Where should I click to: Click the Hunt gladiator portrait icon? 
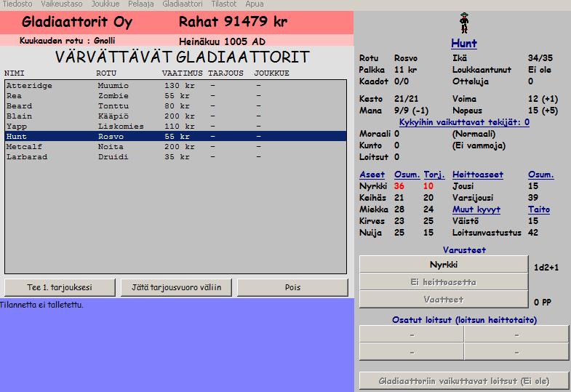pos(463,23)
